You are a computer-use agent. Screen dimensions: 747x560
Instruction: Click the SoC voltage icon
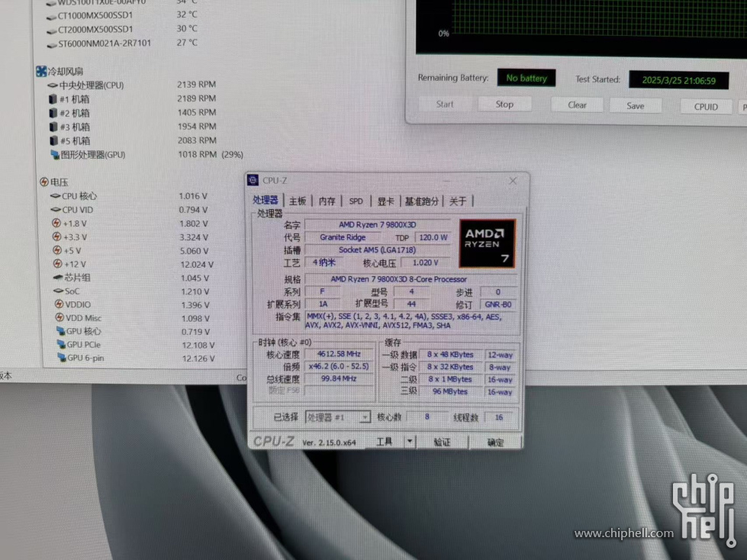pos(59,291)
